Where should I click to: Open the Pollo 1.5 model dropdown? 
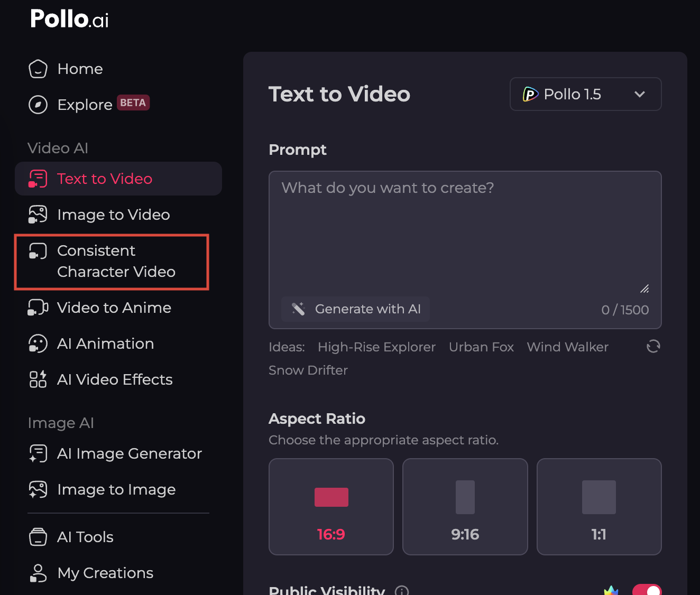[x=586, y=94]
